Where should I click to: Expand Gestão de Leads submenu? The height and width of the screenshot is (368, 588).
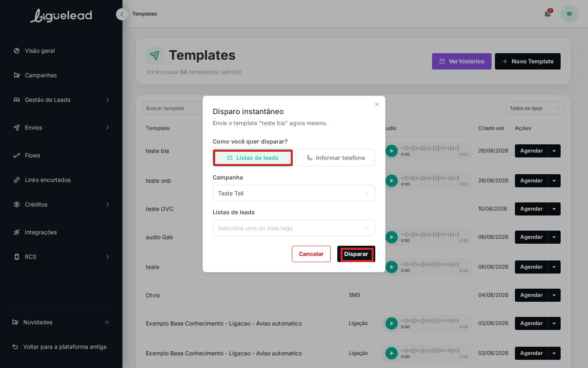coord(61,100)
